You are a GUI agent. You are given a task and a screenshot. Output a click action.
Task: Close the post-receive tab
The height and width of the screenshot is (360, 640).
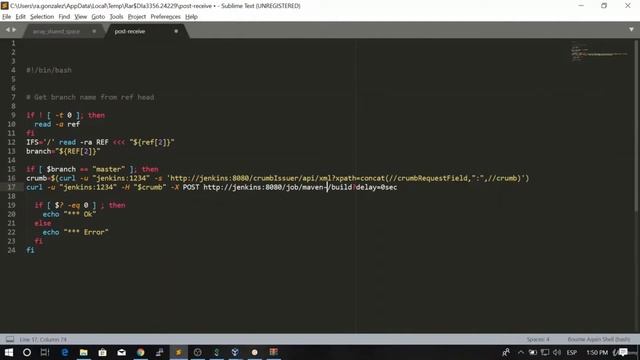click(176, 31)
